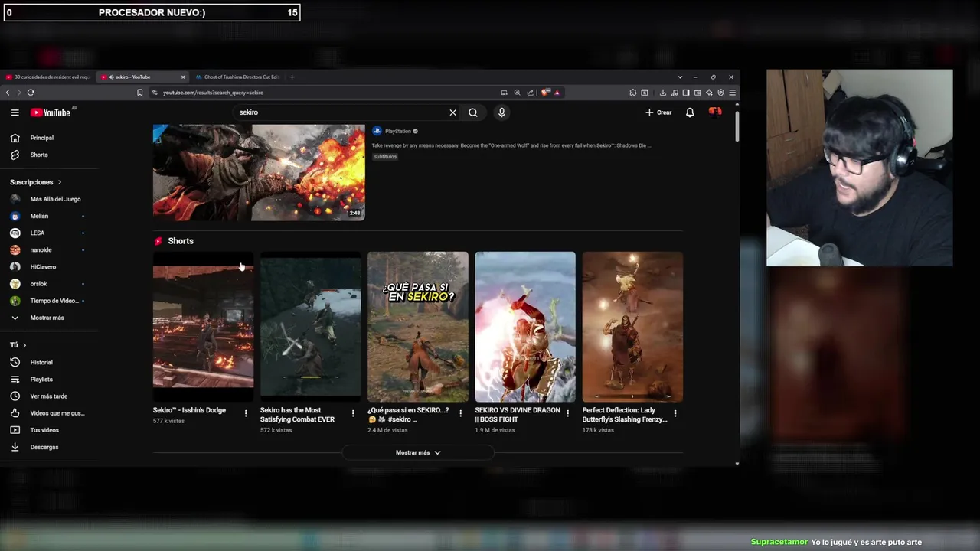Image resolution: width=980 pixels, height=551 pixels.
Task: Open the account avatar menu
Action: [x=715, y=112]
